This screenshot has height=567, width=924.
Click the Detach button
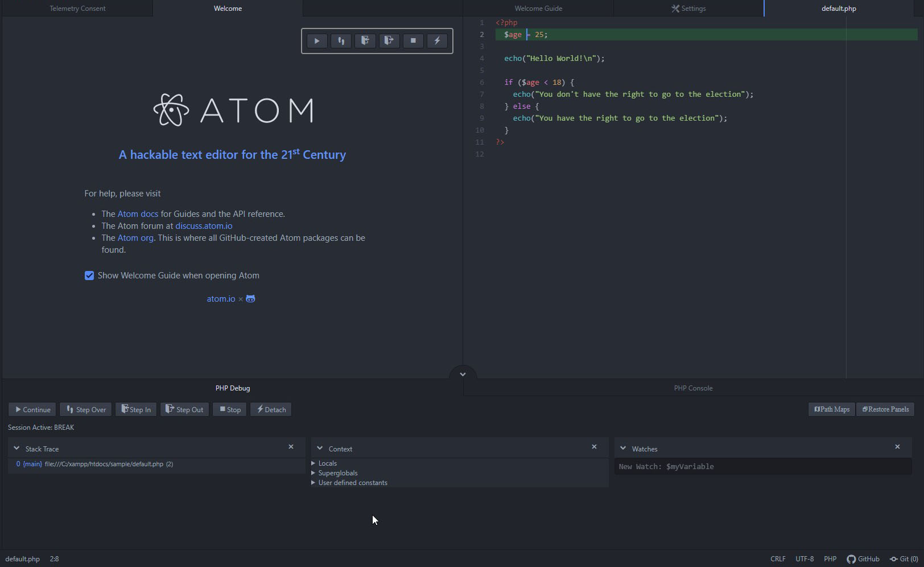(271, 410)
